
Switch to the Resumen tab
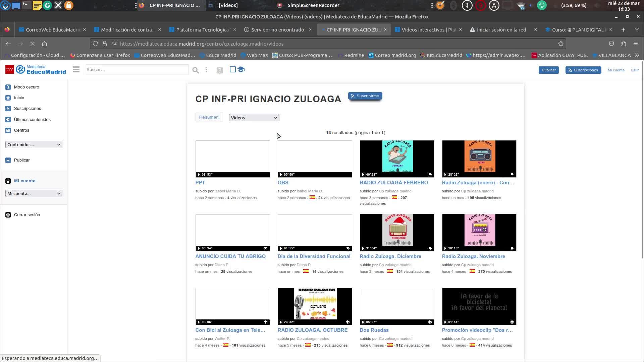(209, 117)
